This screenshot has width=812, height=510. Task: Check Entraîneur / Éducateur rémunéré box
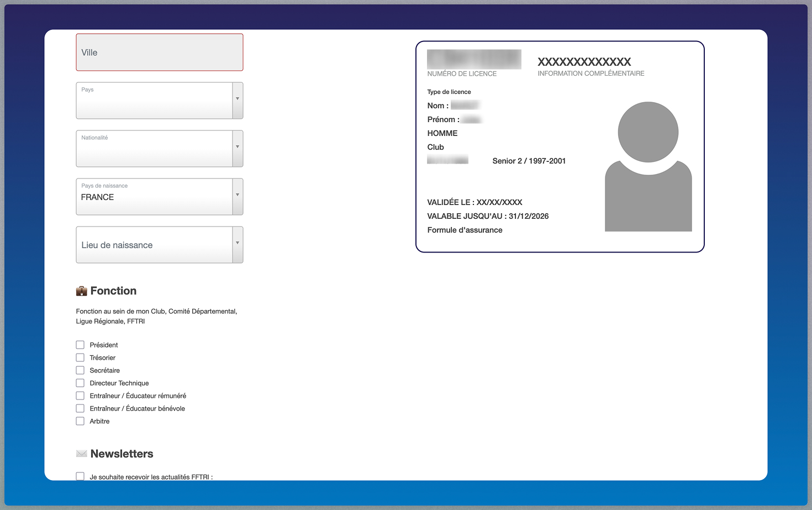[80, 396]
